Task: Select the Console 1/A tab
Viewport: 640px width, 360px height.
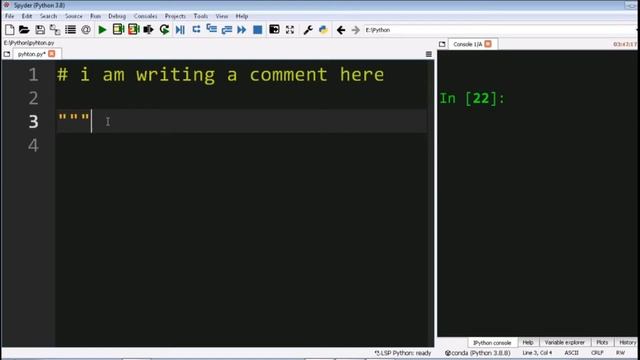Action: pos(468,44)
